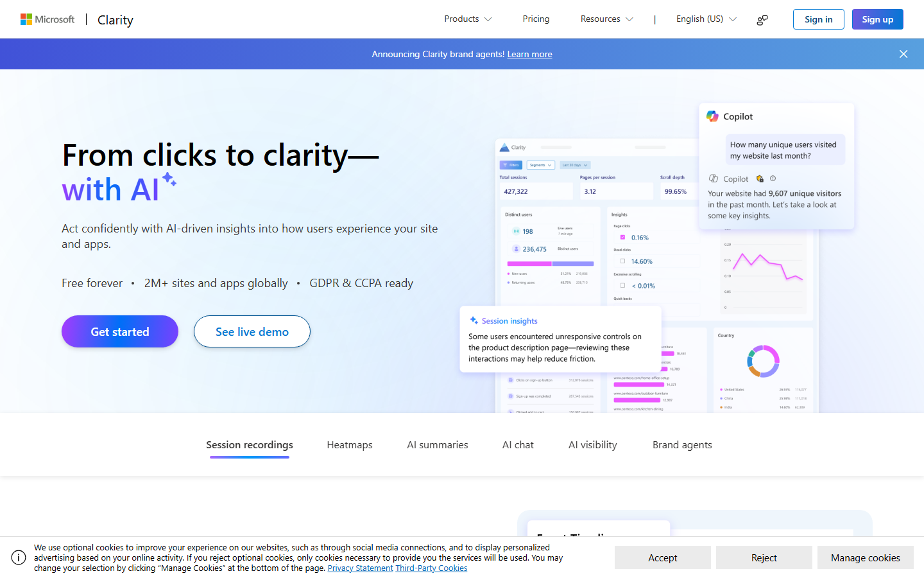Click the live users icon beside 198
The image size is (924, 578).
516,231
